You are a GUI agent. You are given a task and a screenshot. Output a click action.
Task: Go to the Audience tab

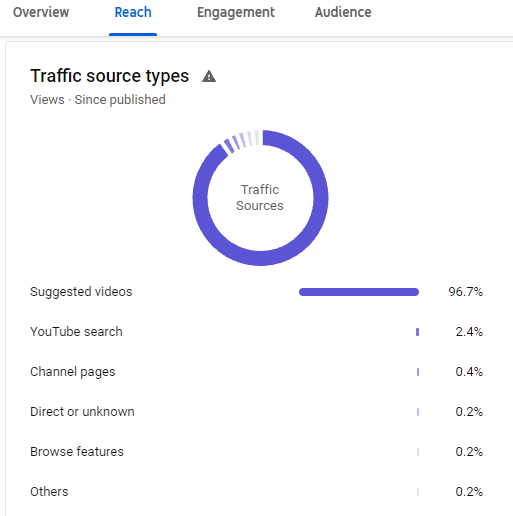tap(343, 12)
